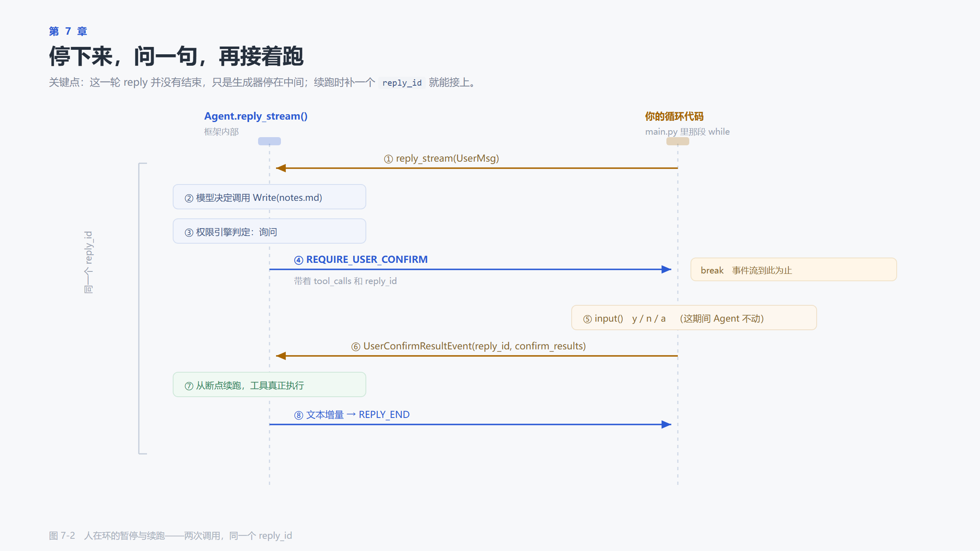
Task: Click the '⑥ UserConfirmResultEvent' arrow label
Action: pyautogui.click(x=468, y=346)
